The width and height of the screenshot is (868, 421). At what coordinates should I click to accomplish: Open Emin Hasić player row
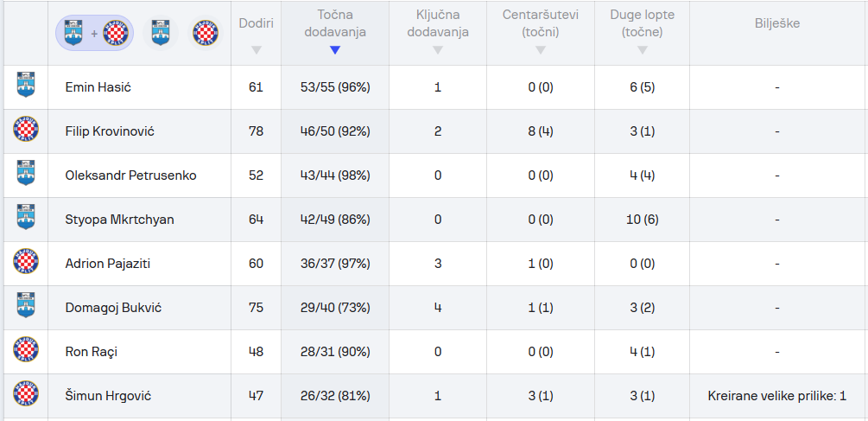pyautogui.click(x=435, y=87)
